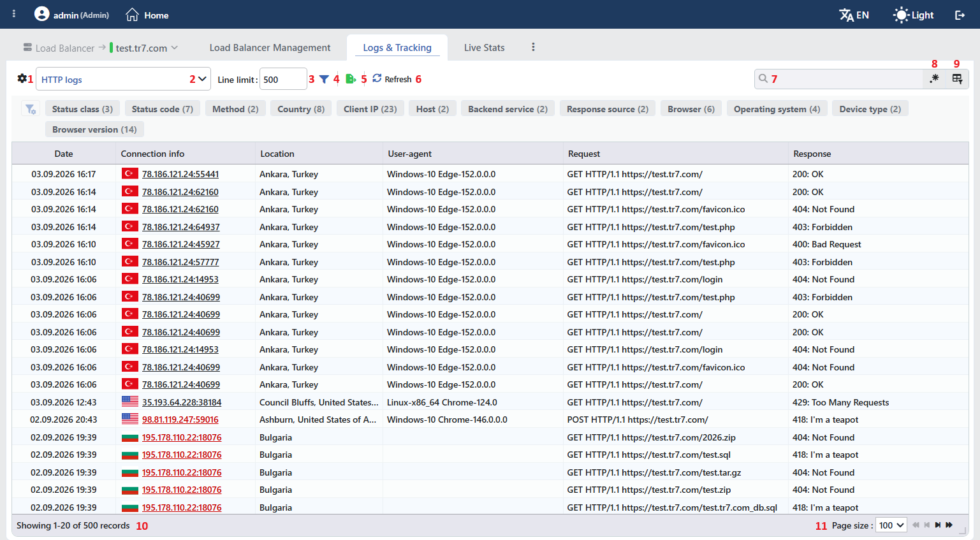Image resolution: width=980 pixels, height=540 pixels.
Task: Go to Home via house icon
Action: pos(132,15)
